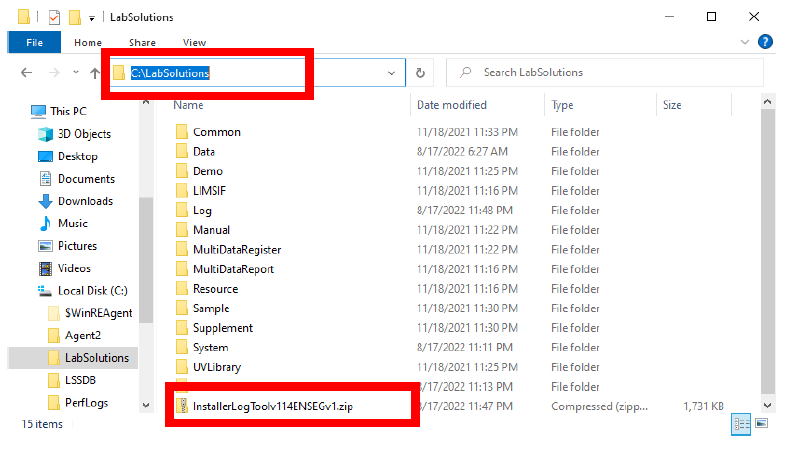The width and height of the screenshot is (785, 457).
Task: Click the System folder icon
Action: (x=182, y=347)
